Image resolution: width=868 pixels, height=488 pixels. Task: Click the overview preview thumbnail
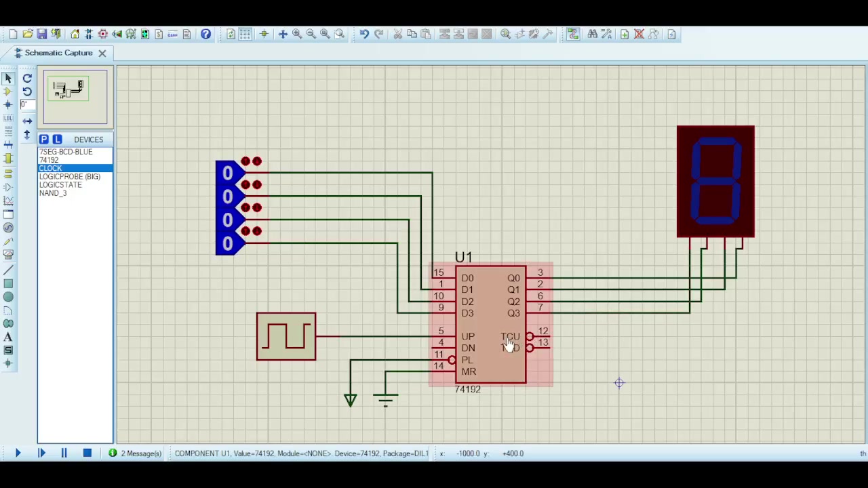75,97
